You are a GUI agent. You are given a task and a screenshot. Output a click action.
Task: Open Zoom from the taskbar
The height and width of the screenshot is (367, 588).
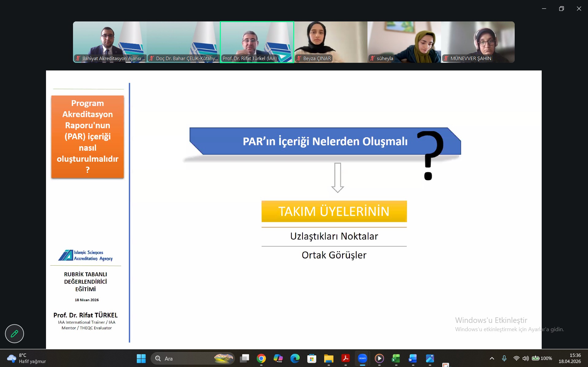pyautogui.click(x=362, y=358)
